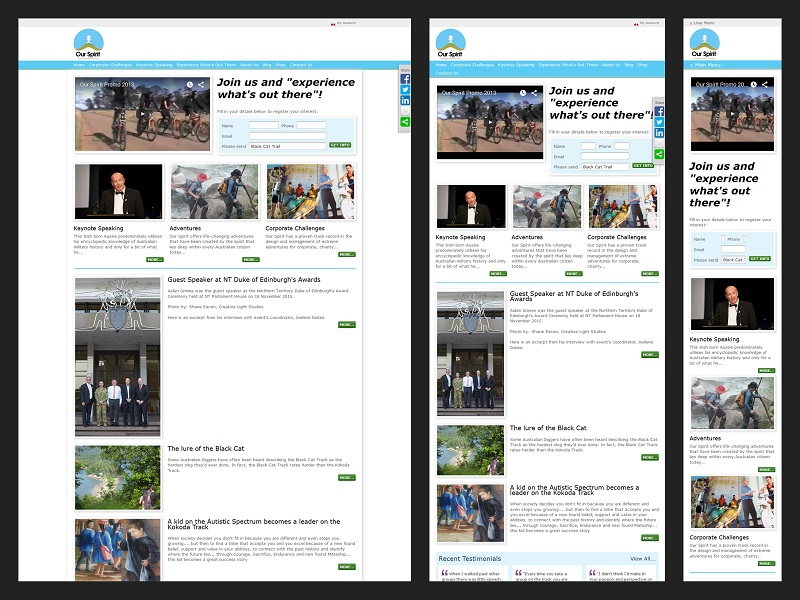Select Contact Us in middle tablet navbar
This screenshot has height=600, width=800.
point(446,73)
